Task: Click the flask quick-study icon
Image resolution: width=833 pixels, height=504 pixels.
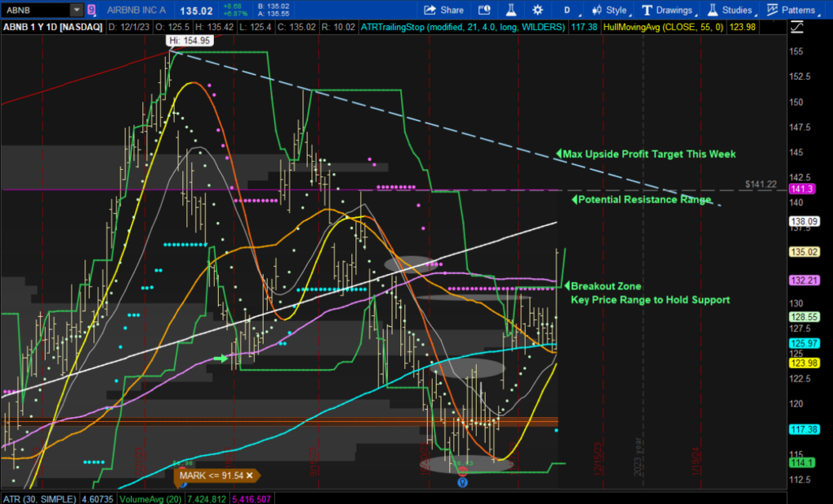Action: coord(512,10)
